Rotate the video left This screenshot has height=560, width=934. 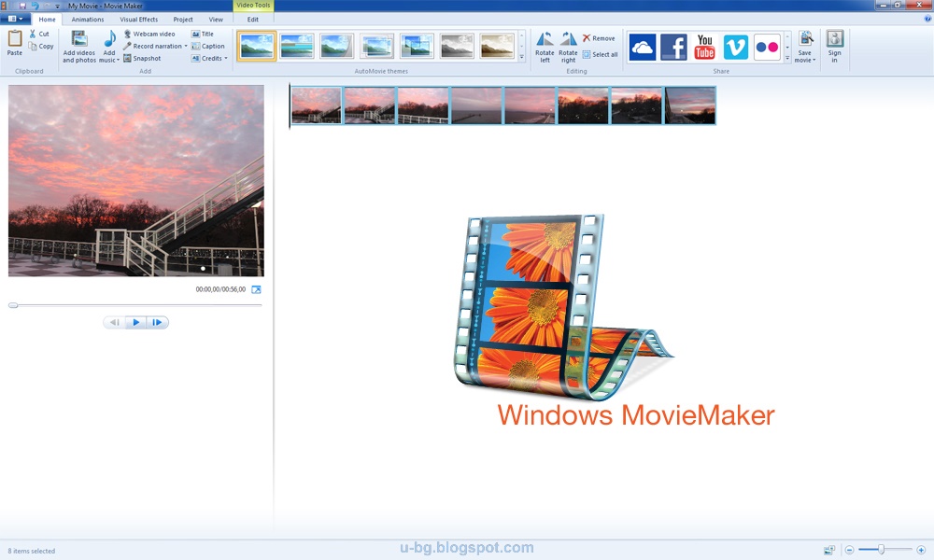[545, 44]
